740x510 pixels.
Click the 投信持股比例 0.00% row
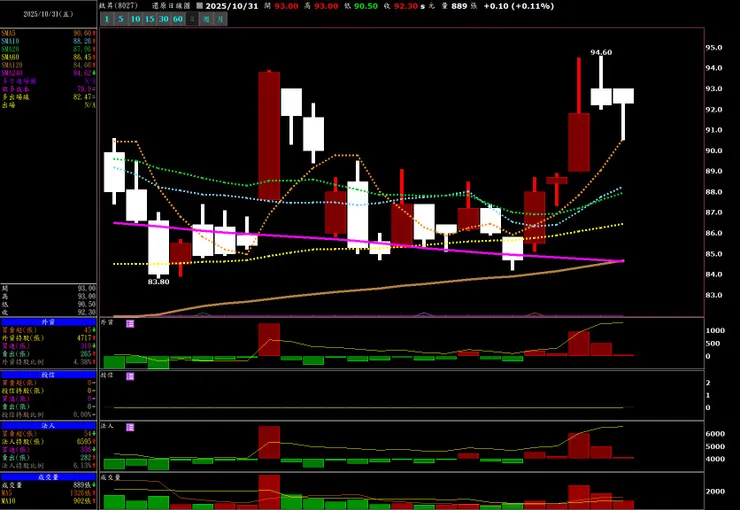coord(49,414)
